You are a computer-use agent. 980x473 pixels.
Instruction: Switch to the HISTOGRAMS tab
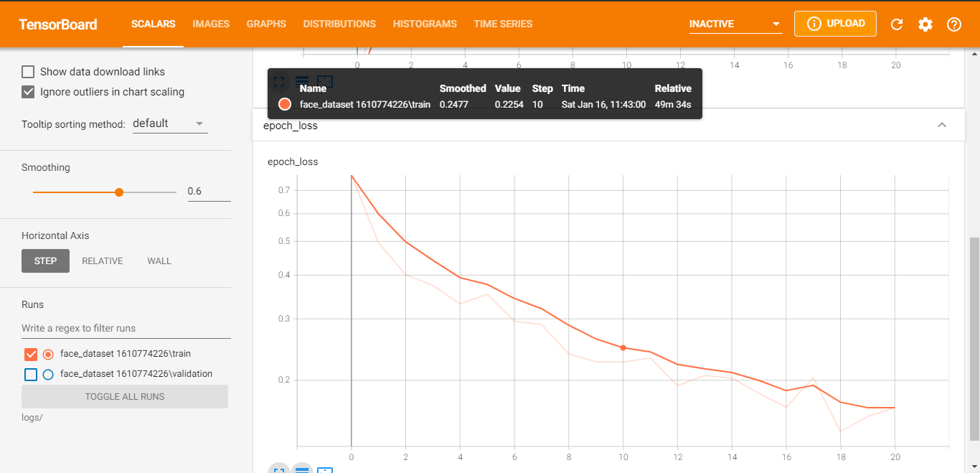point(425,24)
